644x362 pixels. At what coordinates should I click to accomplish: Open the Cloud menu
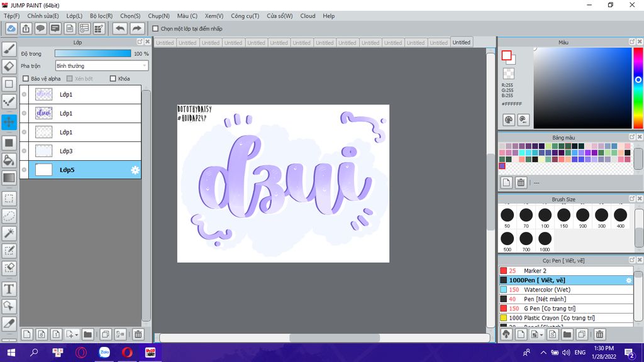(308, 16)
